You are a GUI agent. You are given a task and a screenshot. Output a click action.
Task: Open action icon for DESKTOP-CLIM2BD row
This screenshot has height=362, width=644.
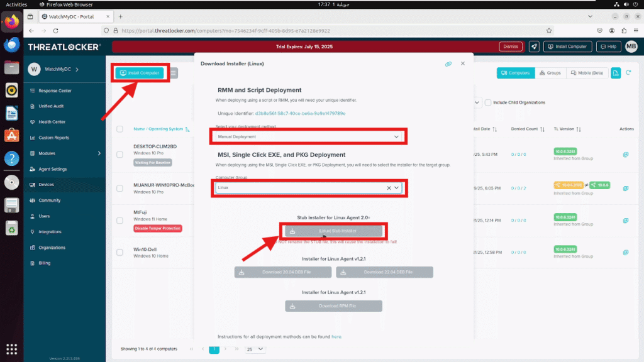click(x=626, y=155)
